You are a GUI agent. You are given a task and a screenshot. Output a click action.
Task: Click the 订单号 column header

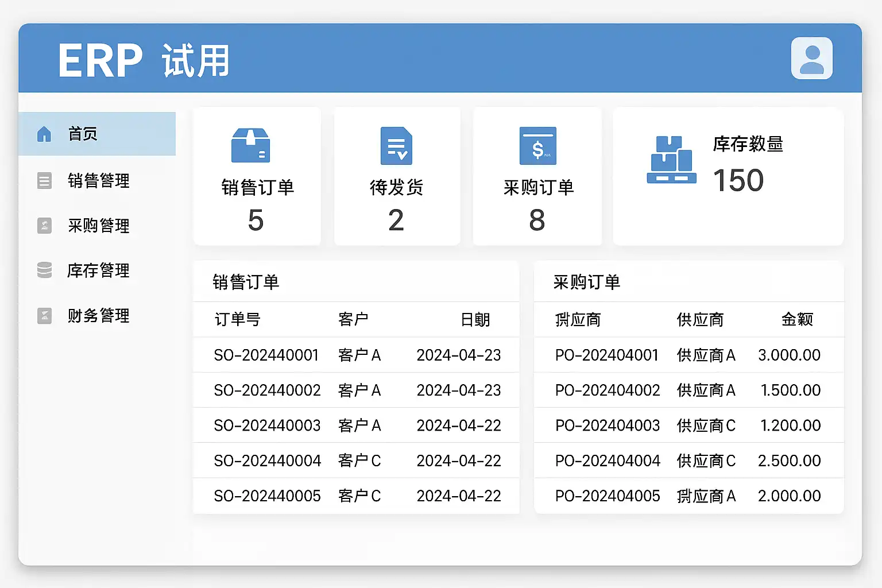237,319
